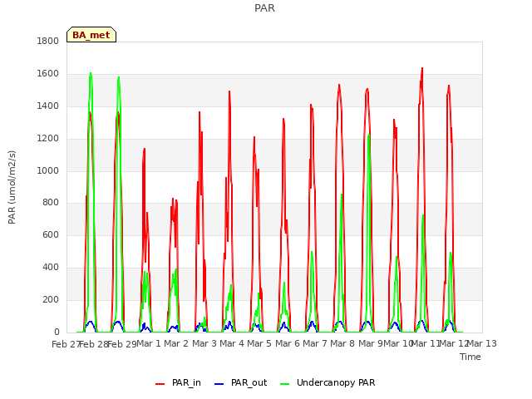Click the Feb 27 x-axis tick label
This screenshot has height=399, width=532.
coord(66,344)
